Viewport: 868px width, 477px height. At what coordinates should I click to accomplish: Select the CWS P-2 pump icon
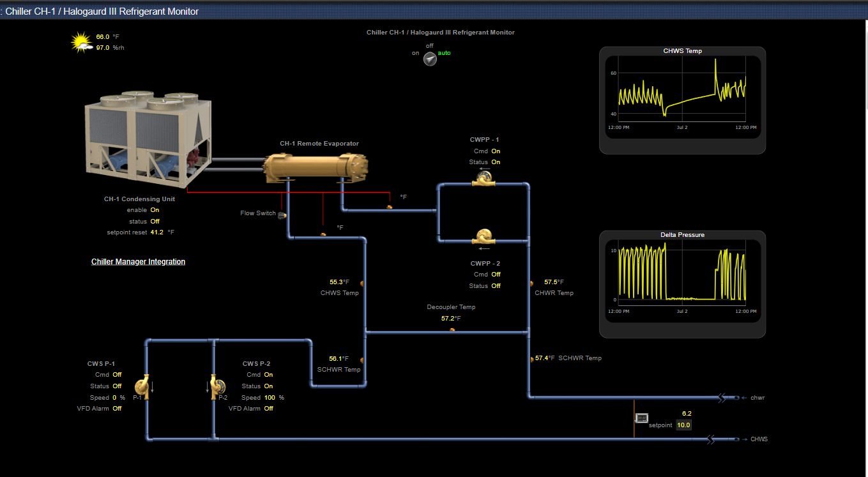click(218, 386)
